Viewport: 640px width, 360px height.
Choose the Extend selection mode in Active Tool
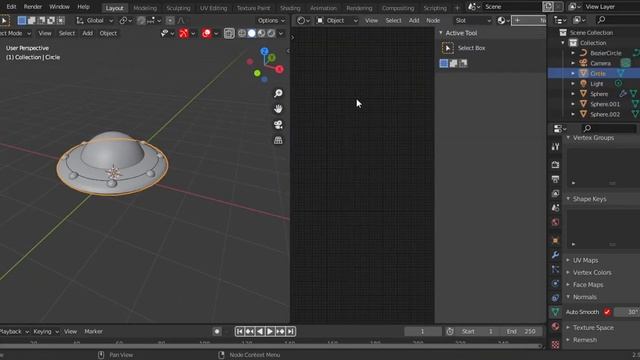click(453, 63)
